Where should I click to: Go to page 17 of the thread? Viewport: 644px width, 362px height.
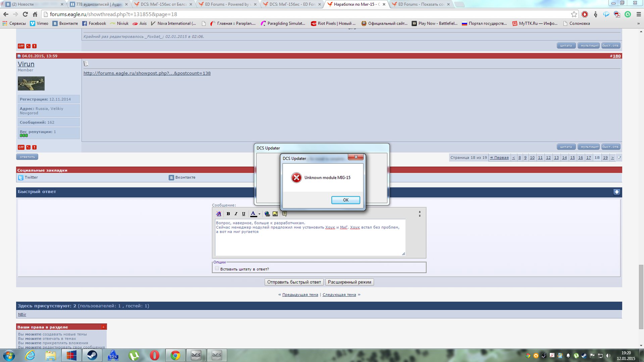(x=588, y=157)
